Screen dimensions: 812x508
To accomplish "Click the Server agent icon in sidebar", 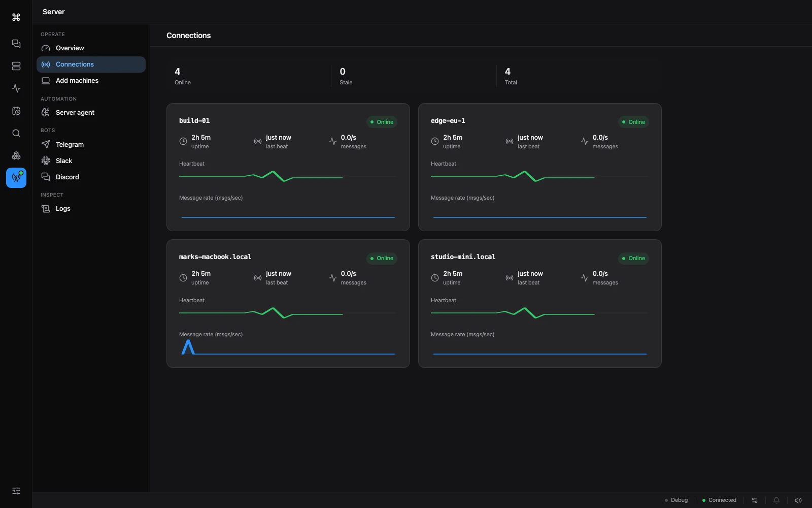I will [x=46, y=113].
